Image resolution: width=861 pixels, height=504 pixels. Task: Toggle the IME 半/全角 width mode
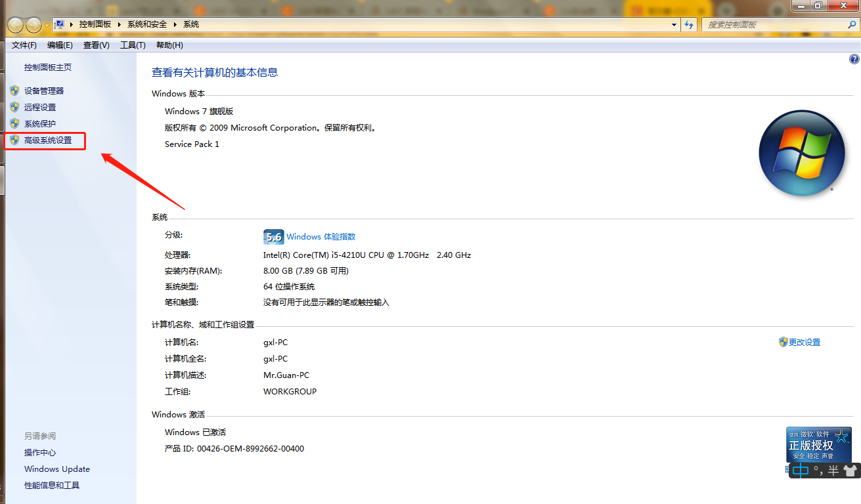[x=832, y=471]
